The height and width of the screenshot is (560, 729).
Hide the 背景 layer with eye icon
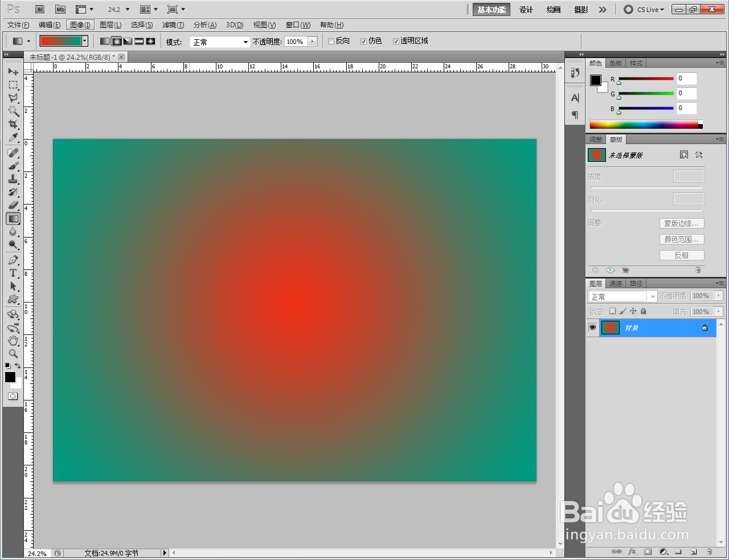pos(592,328)
